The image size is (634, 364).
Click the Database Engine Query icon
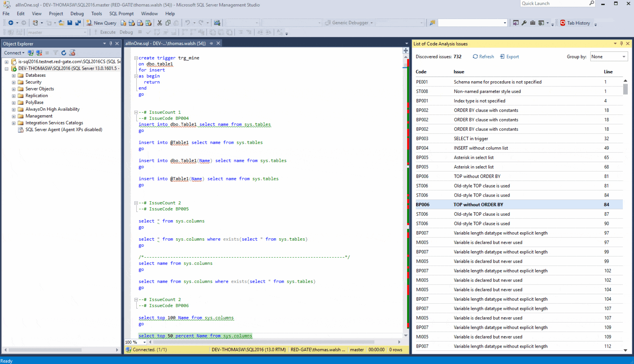click(x=123, y=23)
